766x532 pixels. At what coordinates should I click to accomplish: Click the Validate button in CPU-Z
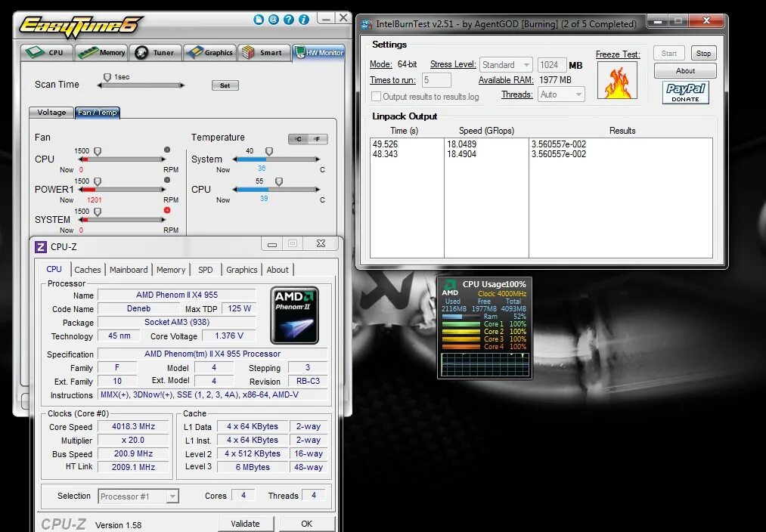tap(245, 524)
